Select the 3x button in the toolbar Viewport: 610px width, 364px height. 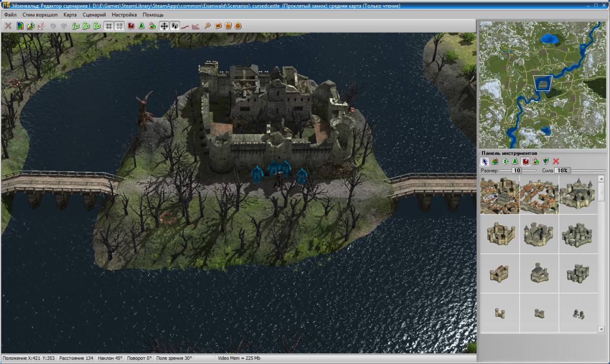97,26
